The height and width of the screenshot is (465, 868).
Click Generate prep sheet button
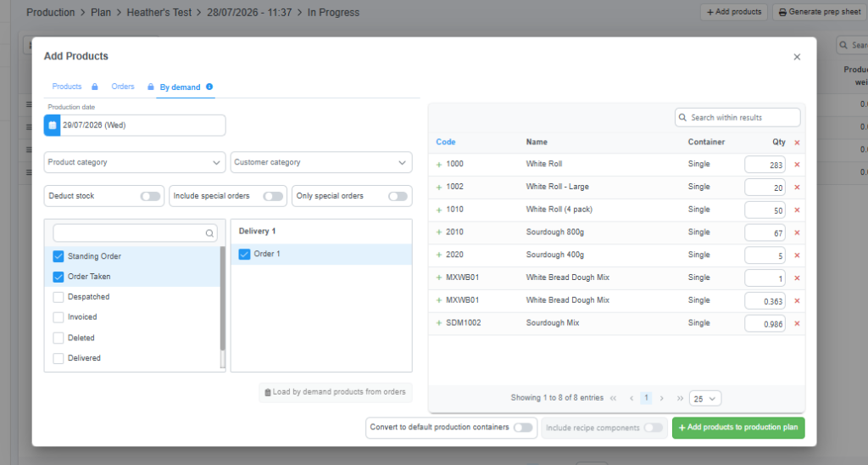[x=820, y=12]
